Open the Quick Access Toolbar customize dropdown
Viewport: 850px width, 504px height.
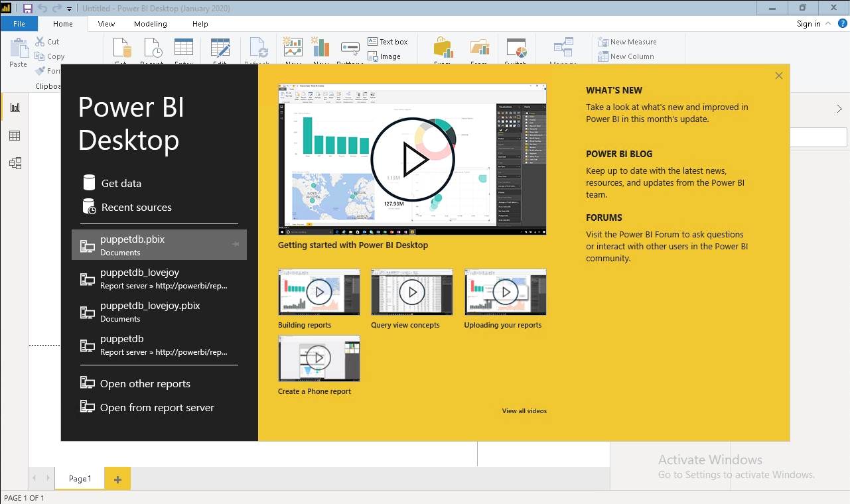point(69,9)
